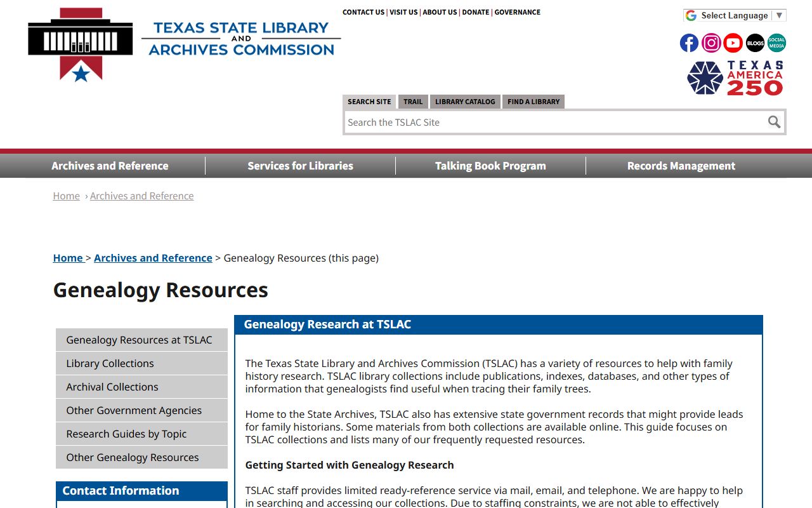
Task: Open the Blogs round icon
Action: coord(755,43)
